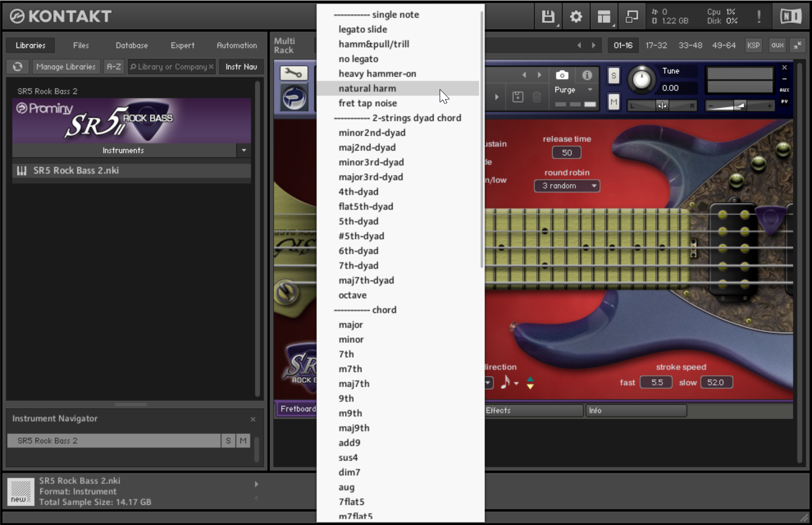This screenshot has height=525, width=812.
Task: Expand the Instruments dropdown arrow in library
Action: pos(244,150)
